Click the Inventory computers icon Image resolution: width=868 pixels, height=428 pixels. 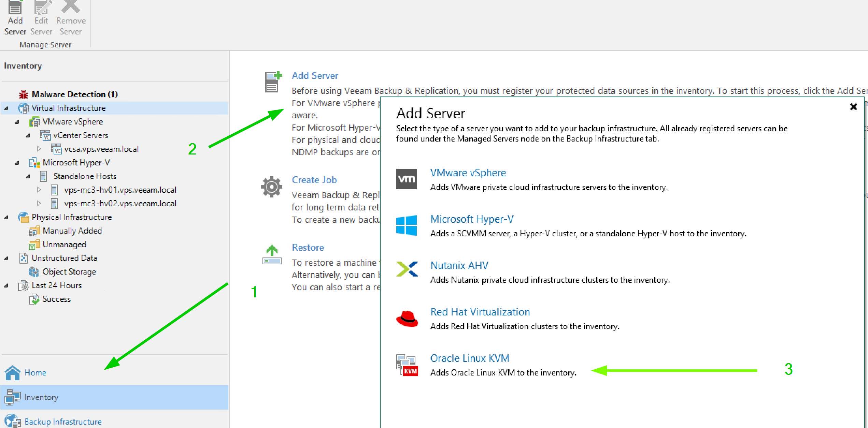coord(13,397)
